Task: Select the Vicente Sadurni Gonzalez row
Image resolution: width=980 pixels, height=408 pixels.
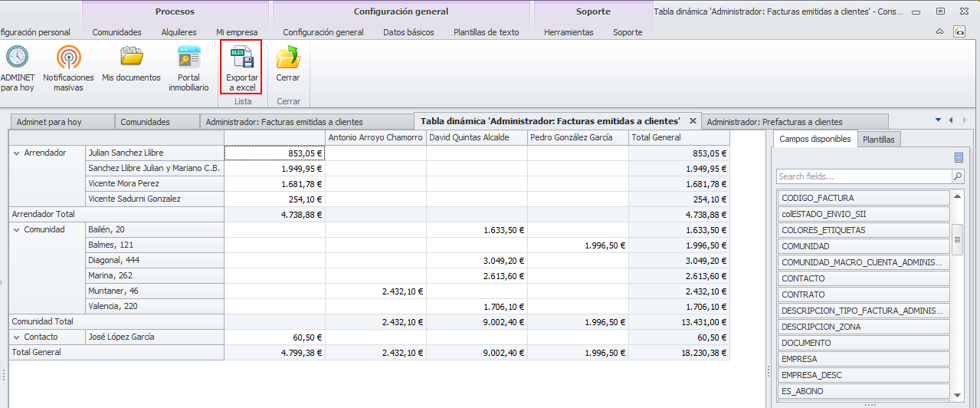Action: click(x=155, y=199)
